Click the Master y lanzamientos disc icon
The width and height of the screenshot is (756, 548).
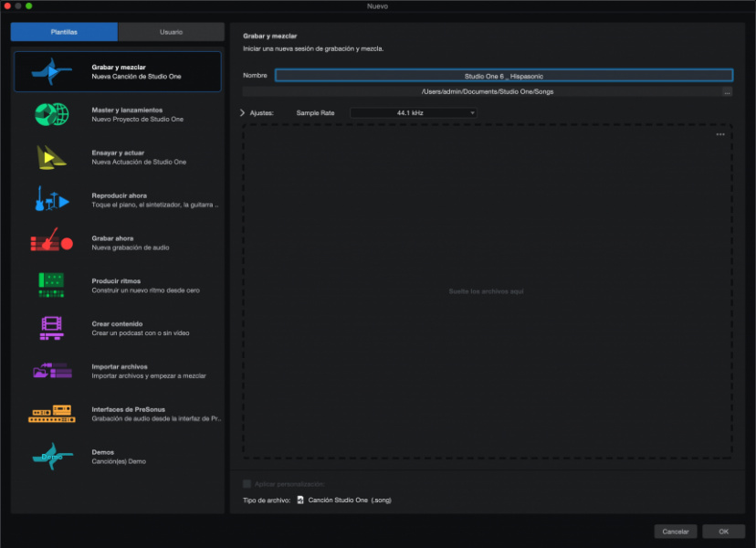coord(52,114)
